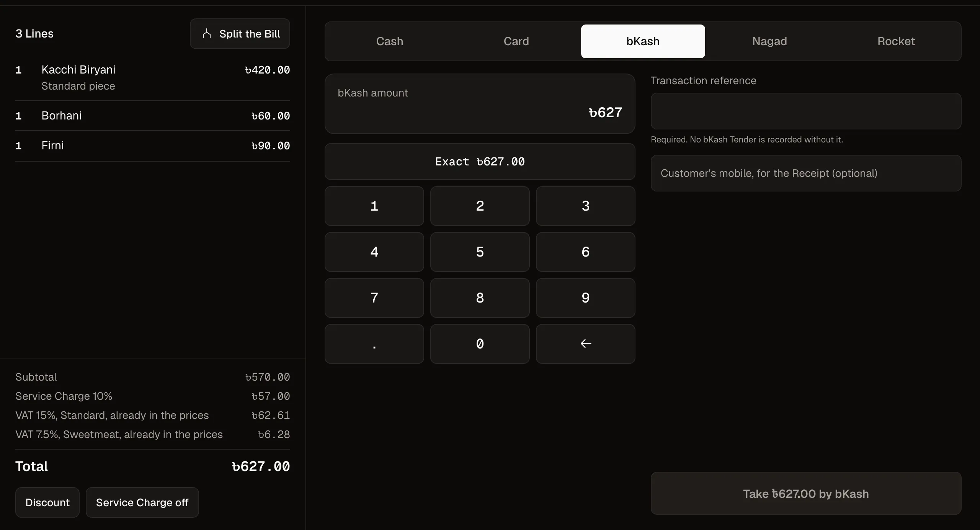Select the Firni order line
This screenshot has height=530, width=980.
click(153, 146)
